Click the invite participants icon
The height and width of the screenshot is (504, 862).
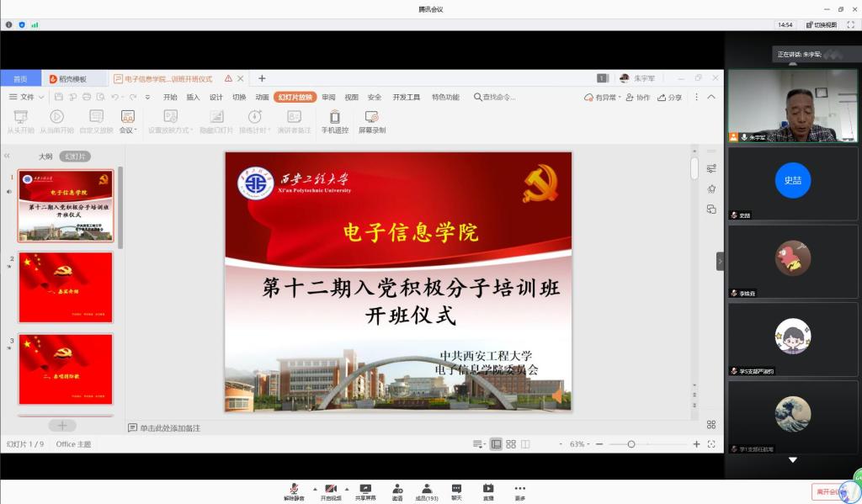coord(396,491)
